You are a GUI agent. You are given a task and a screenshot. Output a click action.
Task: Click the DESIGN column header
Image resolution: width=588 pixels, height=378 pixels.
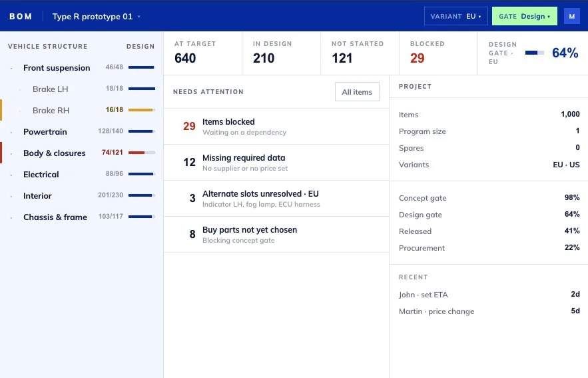[141, 46]
